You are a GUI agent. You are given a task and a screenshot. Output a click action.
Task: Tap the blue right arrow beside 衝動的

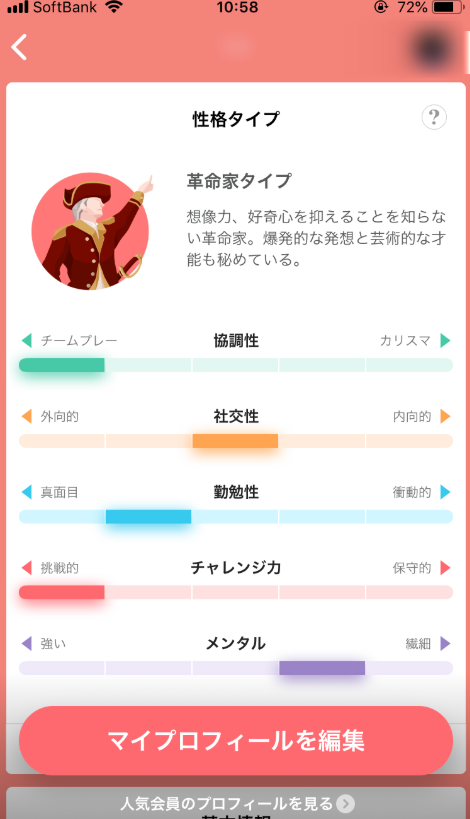pos(445,492)
